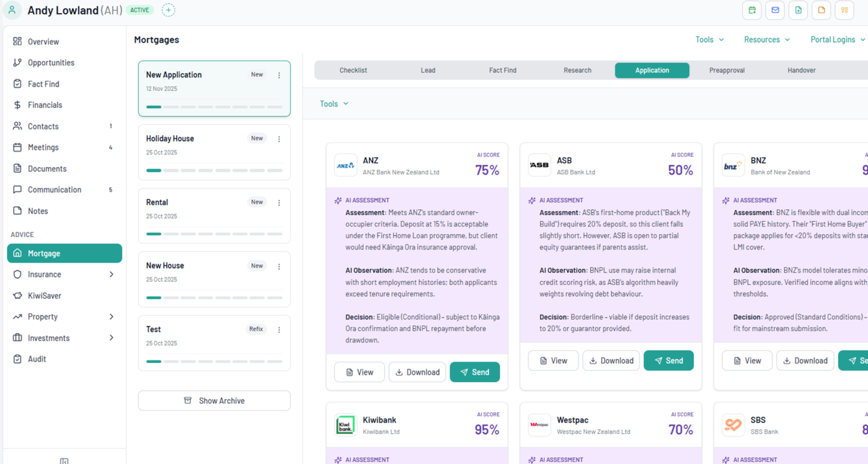Open the Resources dropdown

[x=767, y=39]
